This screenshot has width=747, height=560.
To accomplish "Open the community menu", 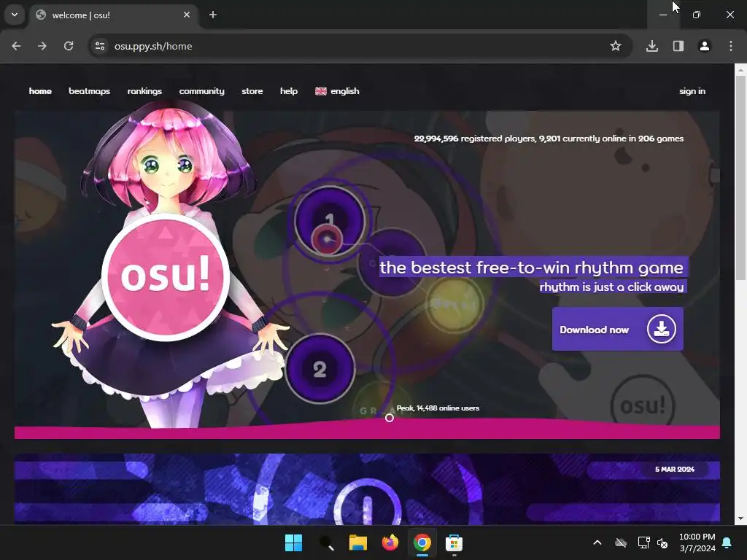I will [201, 91].
